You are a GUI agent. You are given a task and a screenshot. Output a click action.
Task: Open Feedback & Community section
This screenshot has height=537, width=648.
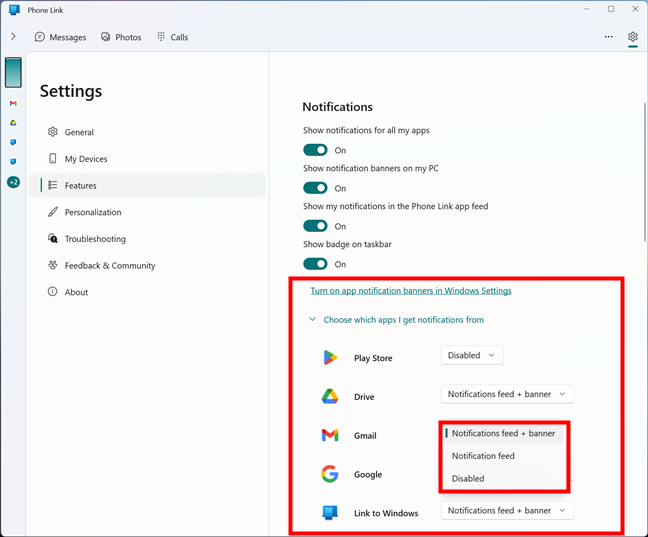[x=147, y=265]
